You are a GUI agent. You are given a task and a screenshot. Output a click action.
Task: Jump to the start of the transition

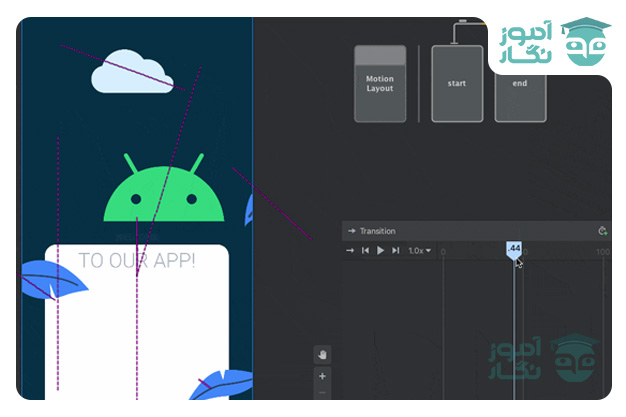click(366, 251)
